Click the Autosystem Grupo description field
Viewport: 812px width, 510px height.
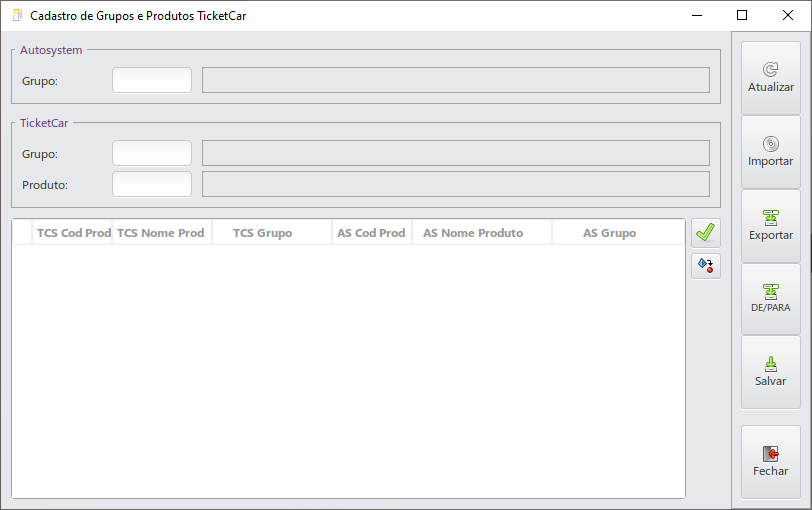point(456,80)
